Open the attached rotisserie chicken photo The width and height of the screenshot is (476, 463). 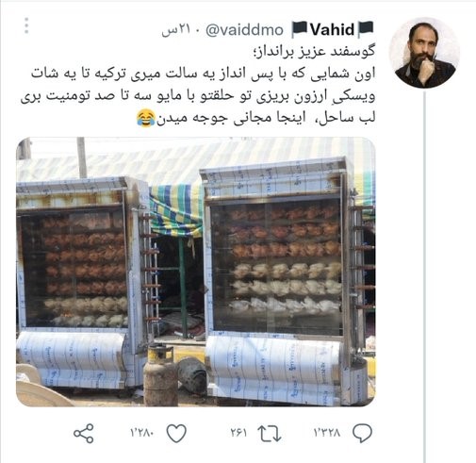(x=196, y=272)
